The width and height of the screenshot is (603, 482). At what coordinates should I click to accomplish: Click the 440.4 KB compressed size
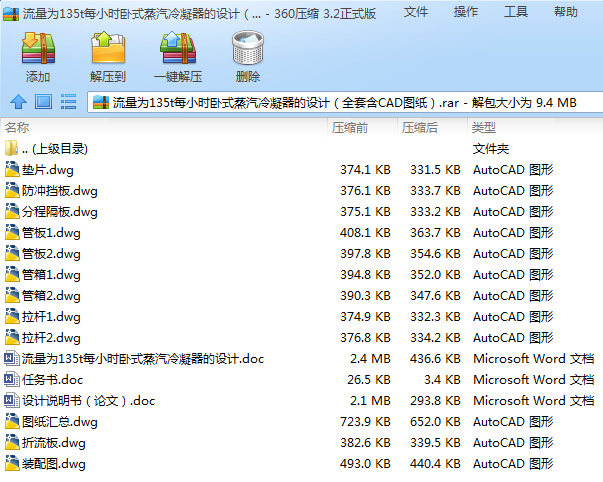tap(435, 464)
